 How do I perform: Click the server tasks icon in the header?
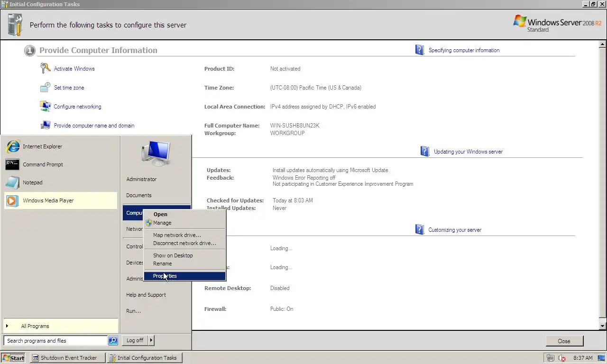point(15,25)
